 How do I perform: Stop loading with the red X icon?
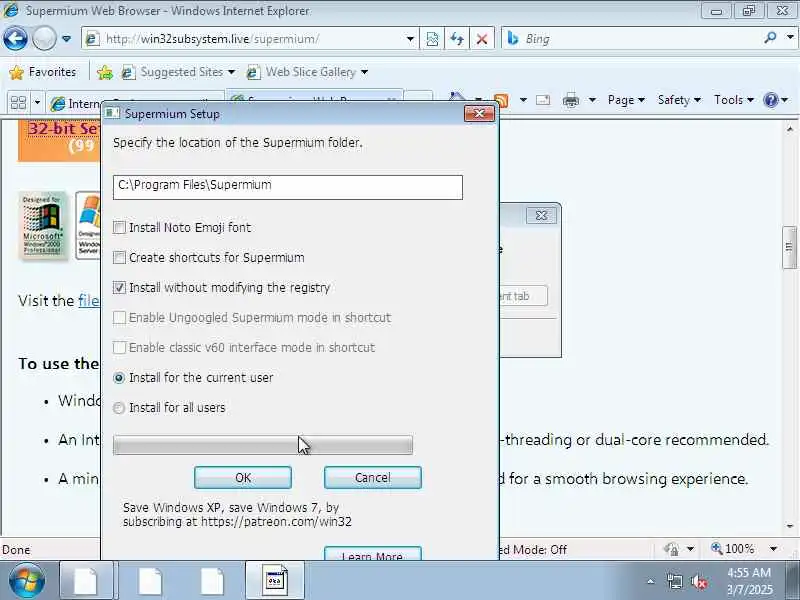pos(481,39)
